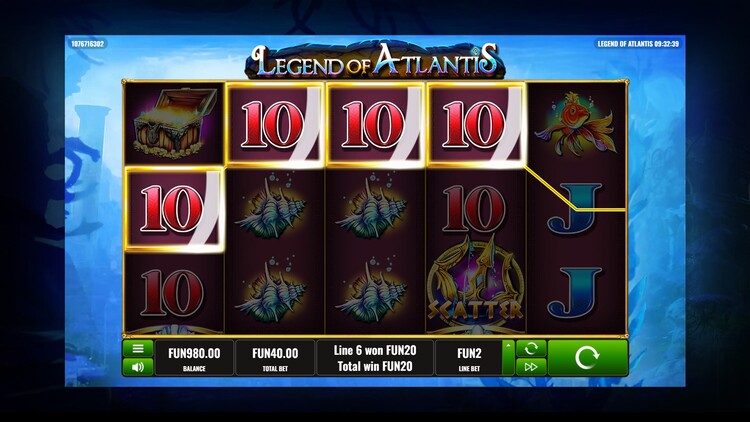This screenshot has width=750, height=422.
Task: Click the FUN40.00 total bet display
Action: pyautogui.click(x=275, y=358)
